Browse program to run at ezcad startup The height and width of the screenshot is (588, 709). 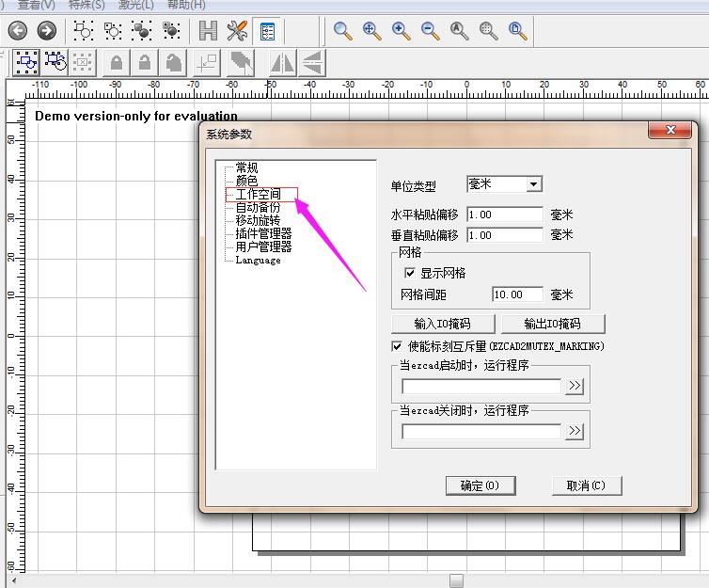[x=575, y=386]
